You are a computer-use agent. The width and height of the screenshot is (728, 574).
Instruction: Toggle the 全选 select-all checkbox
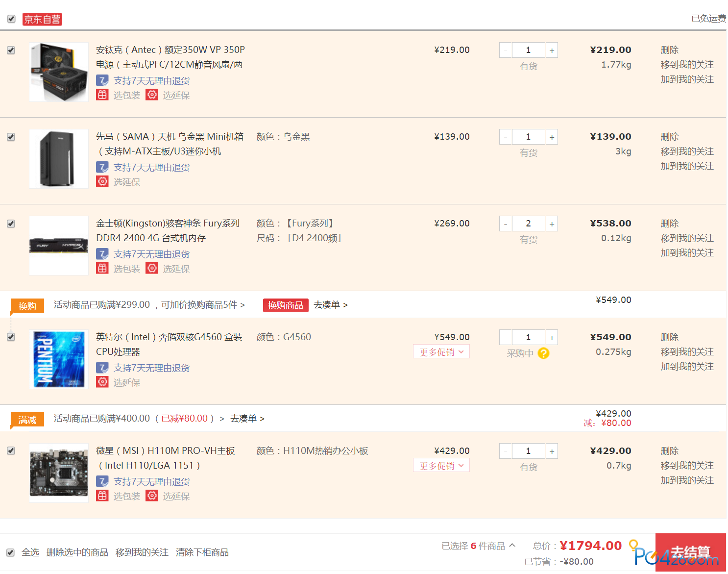tap(11, 552)
